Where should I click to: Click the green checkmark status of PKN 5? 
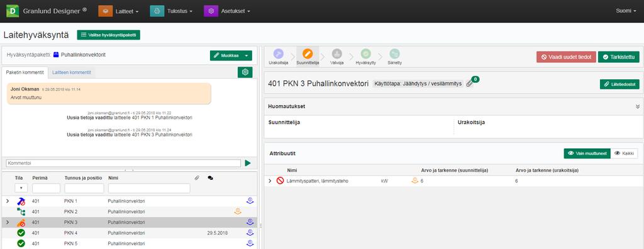pyautogui.click(x=21, y=243)
